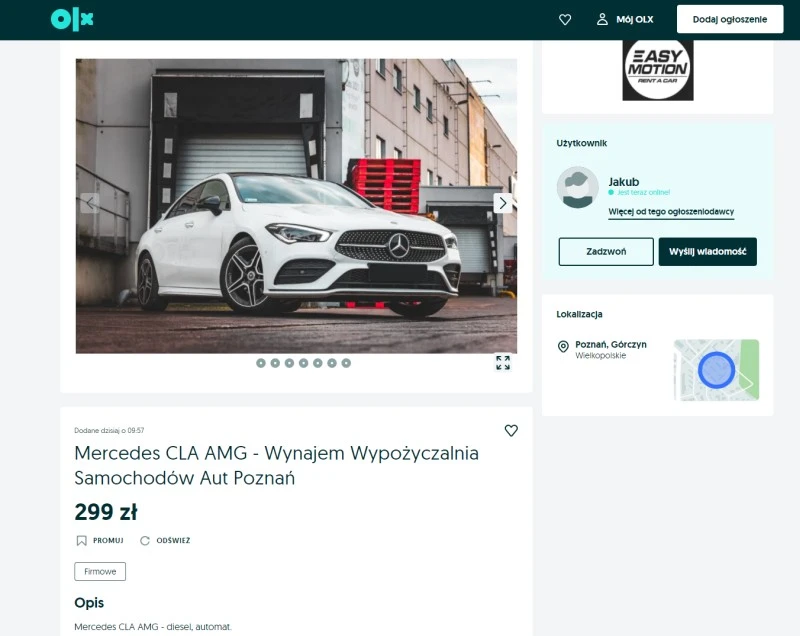Open Więcej od tego ogłoszeniodawcy link
The height and width of the screenshot is (636, 800).
(669, 211)
